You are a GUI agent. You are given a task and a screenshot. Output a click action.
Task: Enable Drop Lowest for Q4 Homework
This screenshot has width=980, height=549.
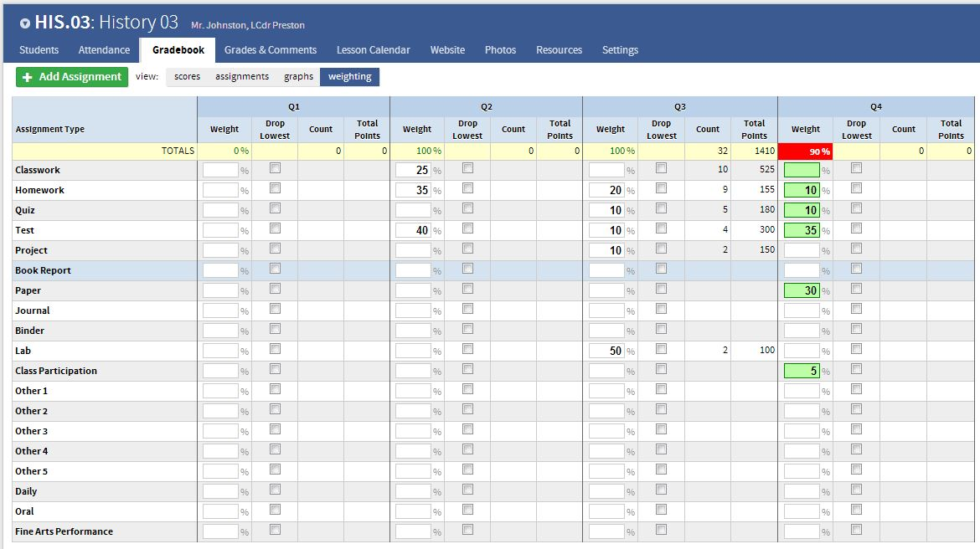(x=855, y=190)
